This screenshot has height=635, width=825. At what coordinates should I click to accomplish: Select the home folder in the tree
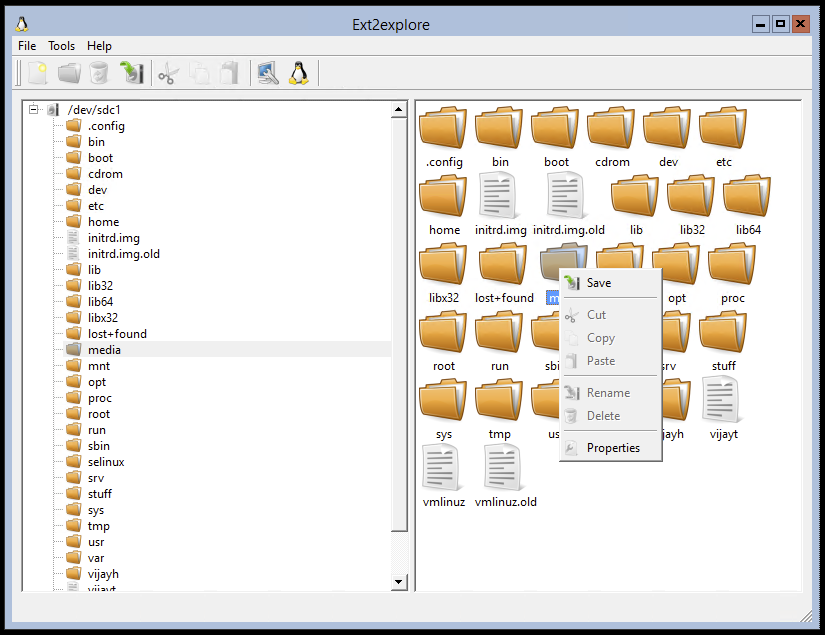click(103, 222)
